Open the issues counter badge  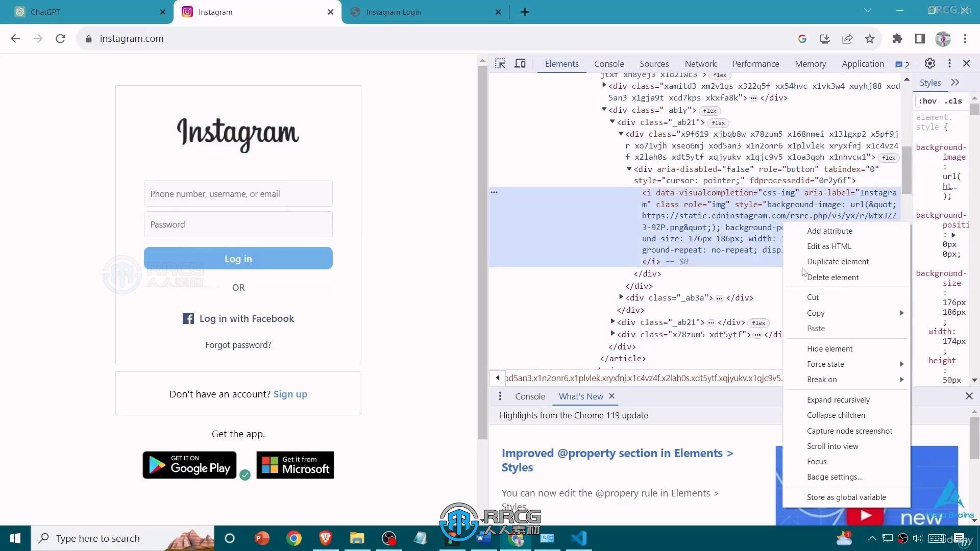[x=902, y=64]
